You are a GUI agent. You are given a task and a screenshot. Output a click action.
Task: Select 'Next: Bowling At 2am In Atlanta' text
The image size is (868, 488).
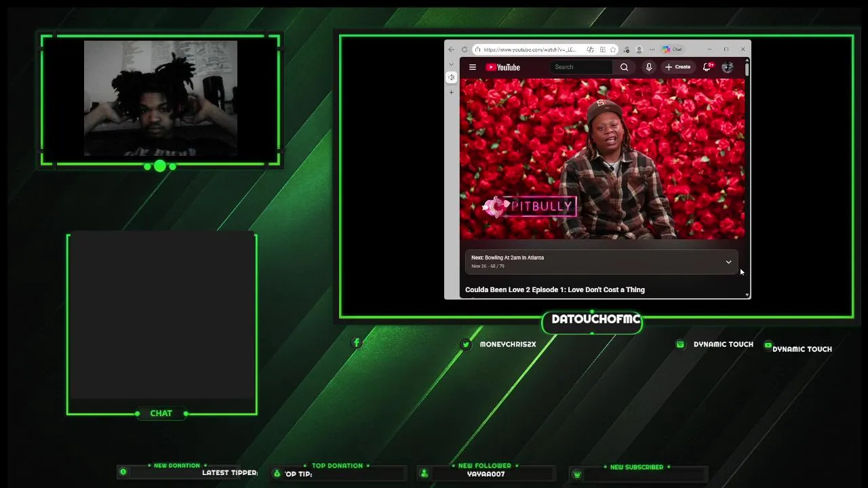coord(508,258)
